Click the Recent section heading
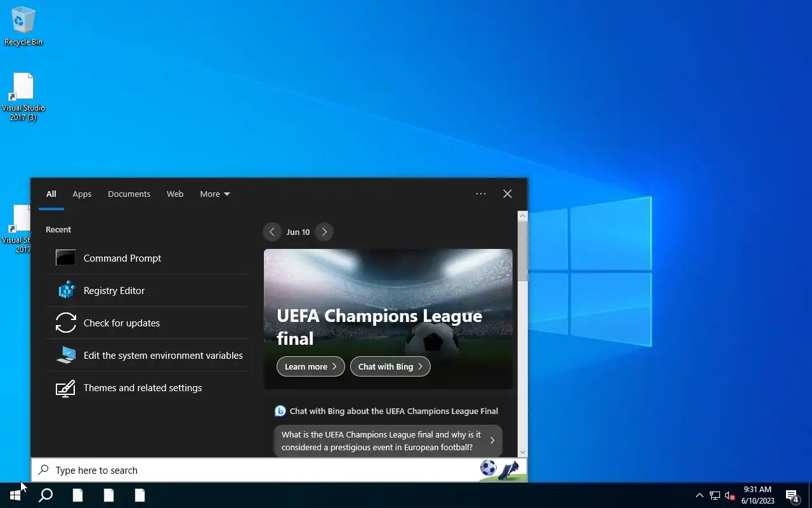This screenshot has width=812, height=508. [58, 229]
